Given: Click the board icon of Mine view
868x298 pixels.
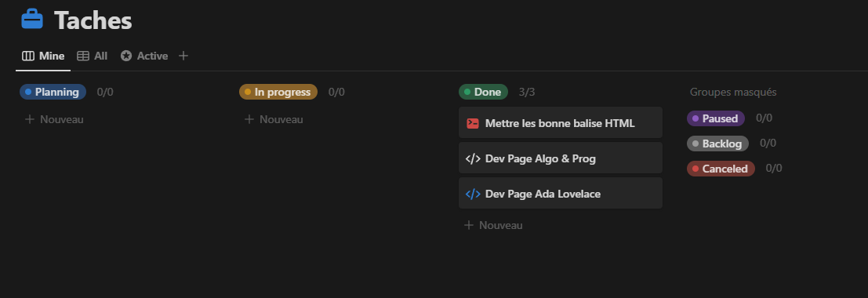Looking at the screenshot, I should (x=27, y=56).
